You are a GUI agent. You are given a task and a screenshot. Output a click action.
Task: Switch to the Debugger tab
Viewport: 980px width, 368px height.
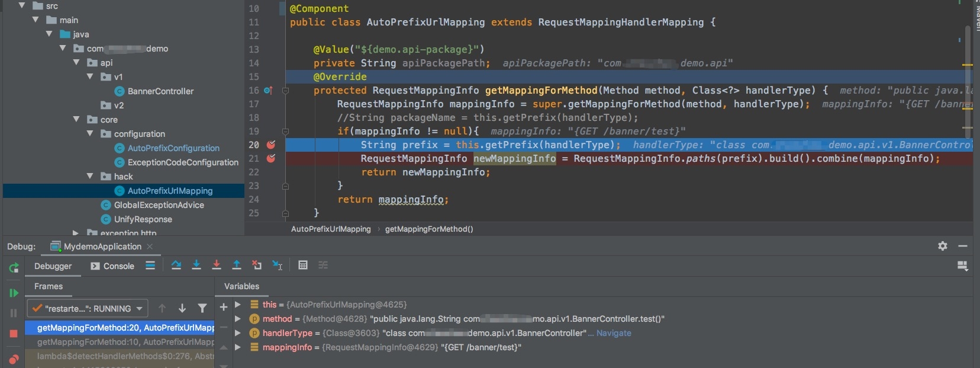[53, 266]
